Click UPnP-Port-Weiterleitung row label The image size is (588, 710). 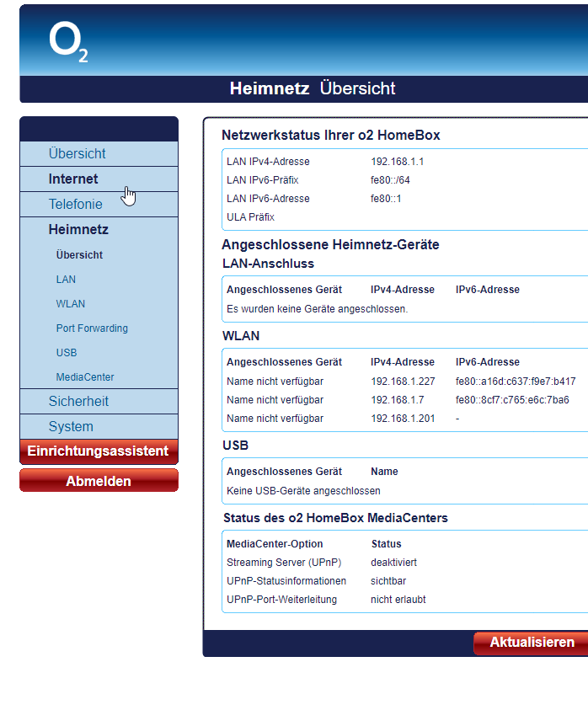tap(281, 600)
